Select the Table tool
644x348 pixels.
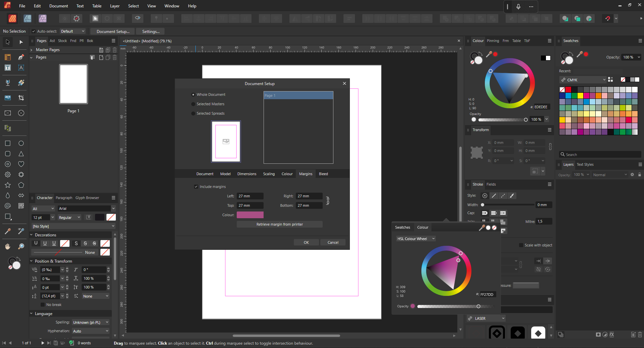(8, 57)
